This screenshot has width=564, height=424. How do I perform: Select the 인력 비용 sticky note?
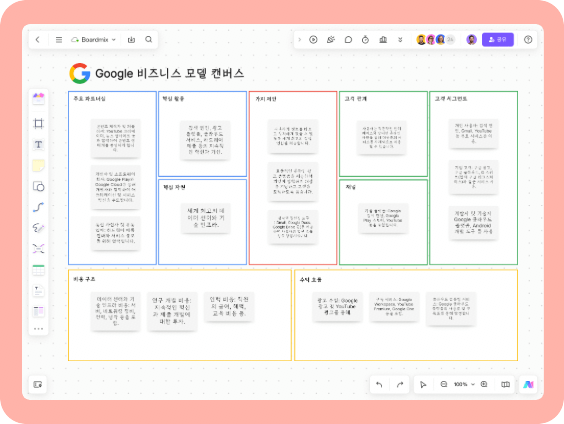pos(229,307)
